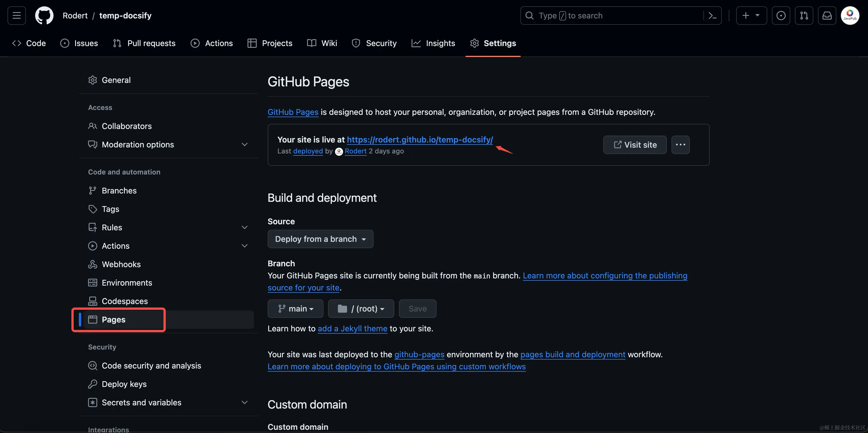Open the issues icon in header
Image resolution: width=868 pixels, height=433 pixels.
781,16
